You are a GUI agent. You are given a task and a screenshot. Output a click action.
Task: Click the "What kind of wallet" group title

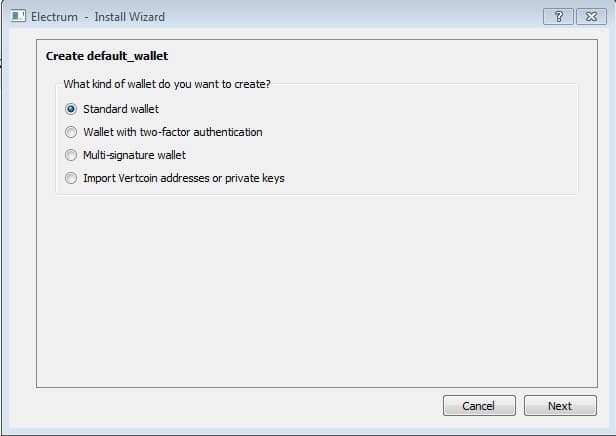pyautogui.click(x=167, y=84)
